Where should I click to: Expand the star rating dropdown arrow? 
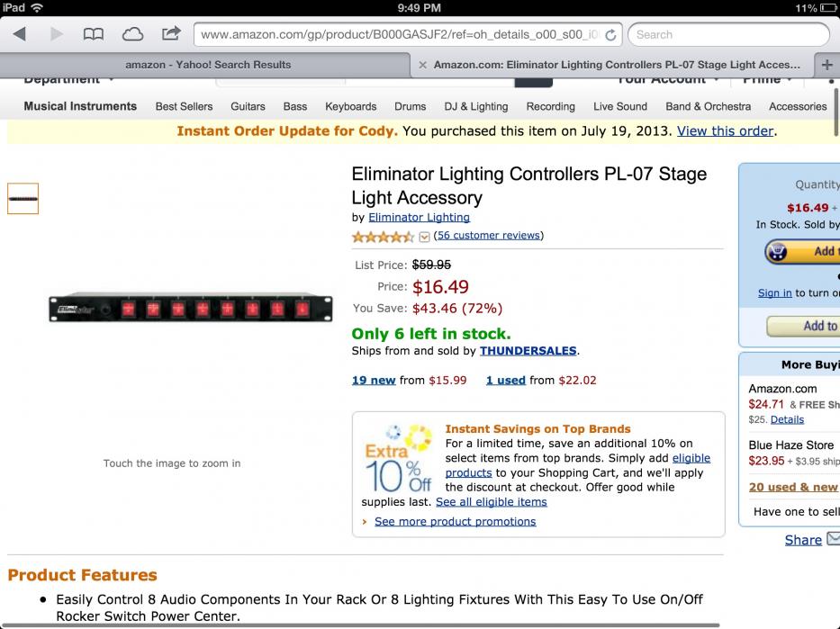pyautogui.click(x=424, y=237)
